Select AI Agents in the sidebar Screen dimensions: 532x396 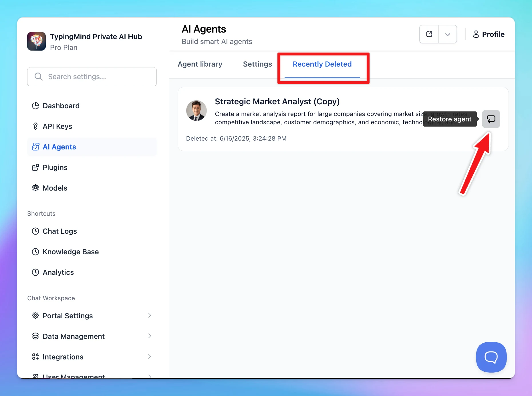(x=92, y=147)
